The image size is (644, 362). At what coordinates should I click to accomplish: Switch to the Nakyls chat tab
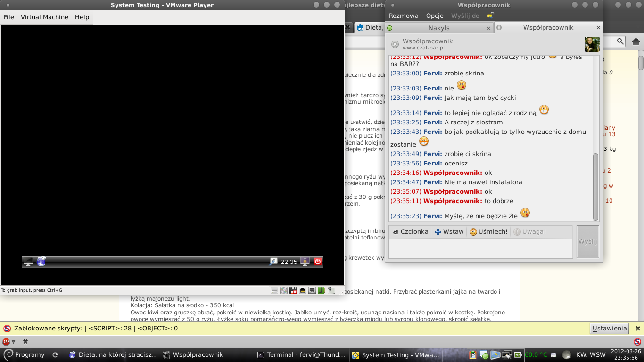[x=438, y=28]
